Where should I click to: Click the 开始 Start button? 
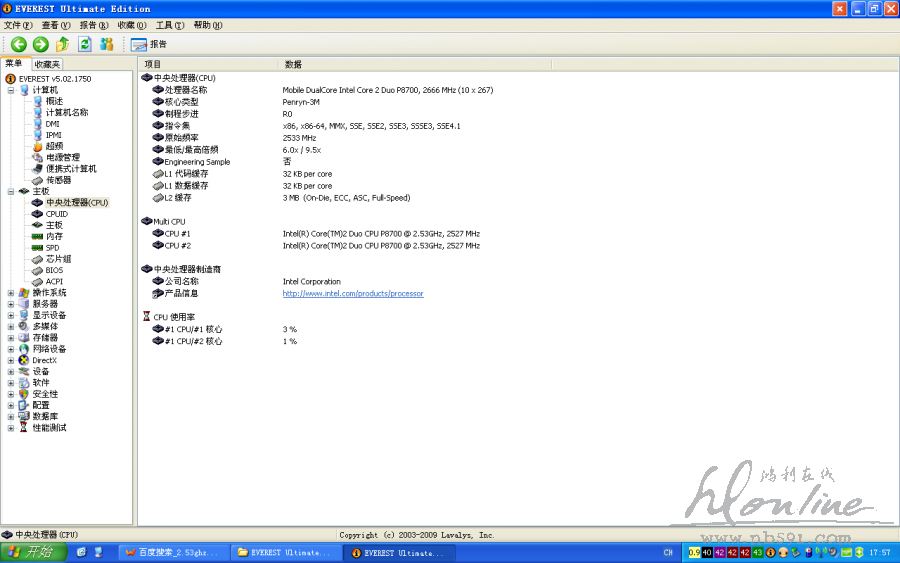pos(33,553)
